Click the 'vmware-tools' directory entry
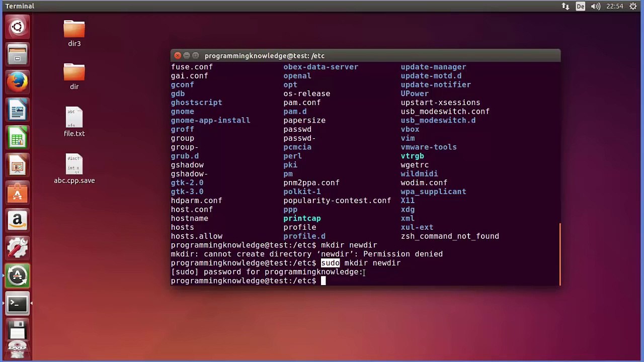 [429, 147]
